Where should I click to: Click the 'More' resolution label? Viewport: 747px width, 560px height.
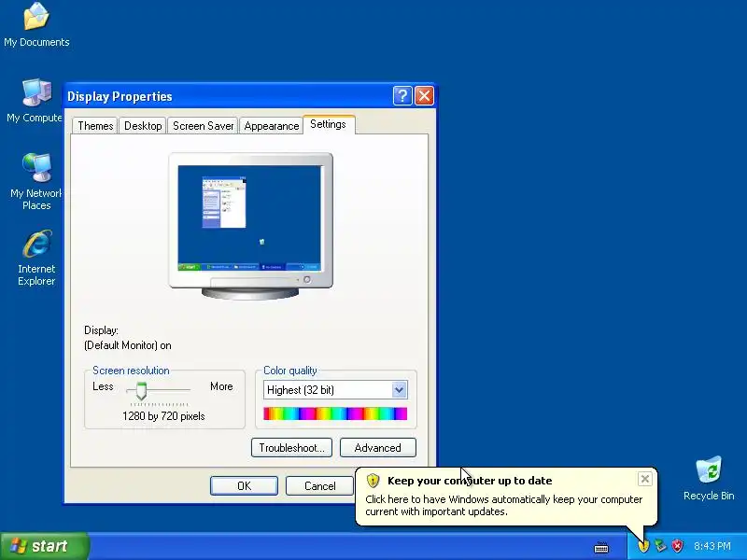(221, 386)
